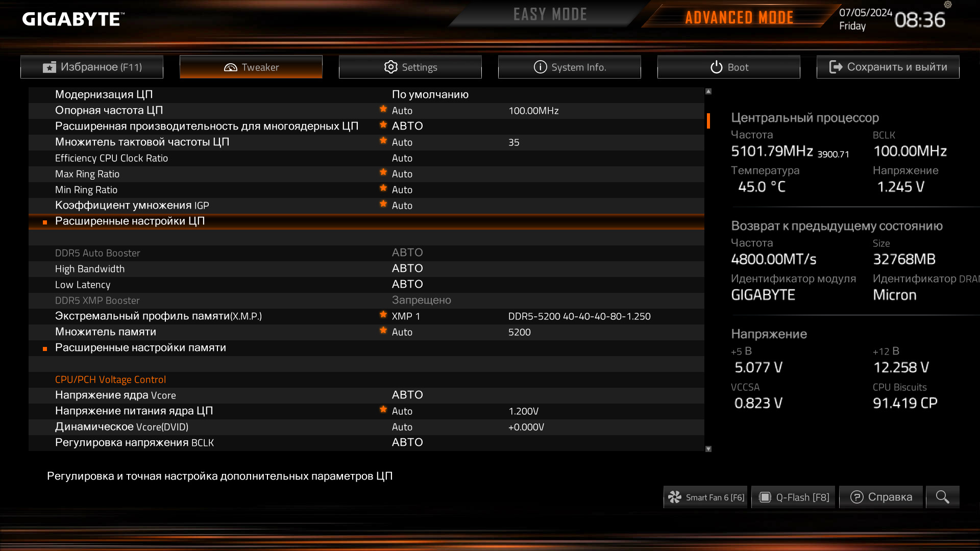Viewport: 980px width, 551px height.
Task: Open the Справка help button
Action: pos(881,497)
